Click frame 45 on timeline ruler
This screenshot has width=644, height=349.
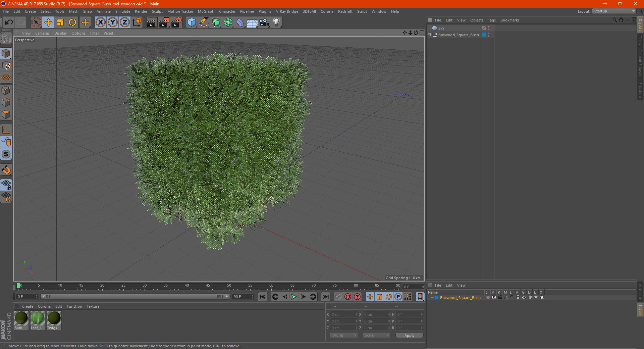pos(208,286)
